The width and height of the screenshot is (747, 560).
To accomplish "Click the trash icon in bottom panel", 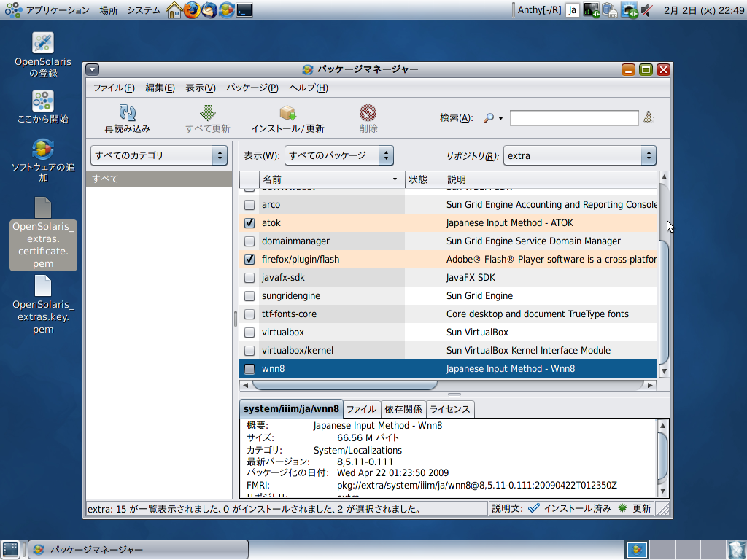I will tap(737, 550).
